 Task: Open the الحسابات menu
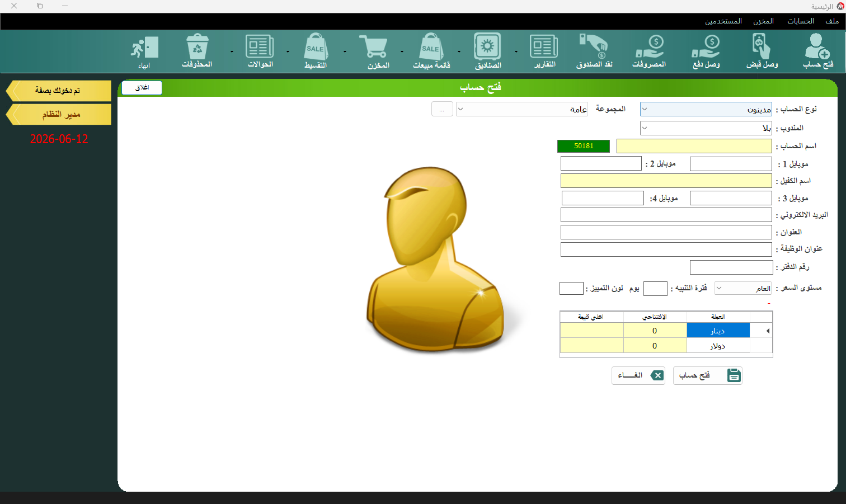click(801, 21)
